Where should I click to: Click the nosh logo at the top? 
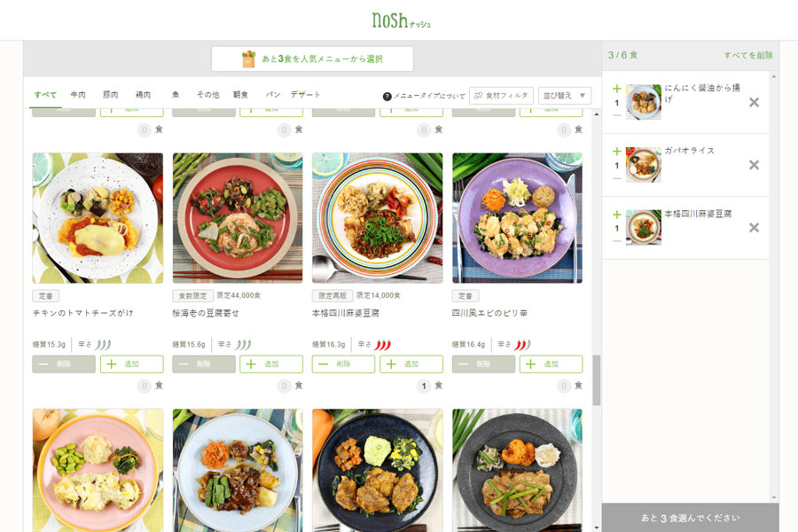pyautogui.click(x=401, y=20)
